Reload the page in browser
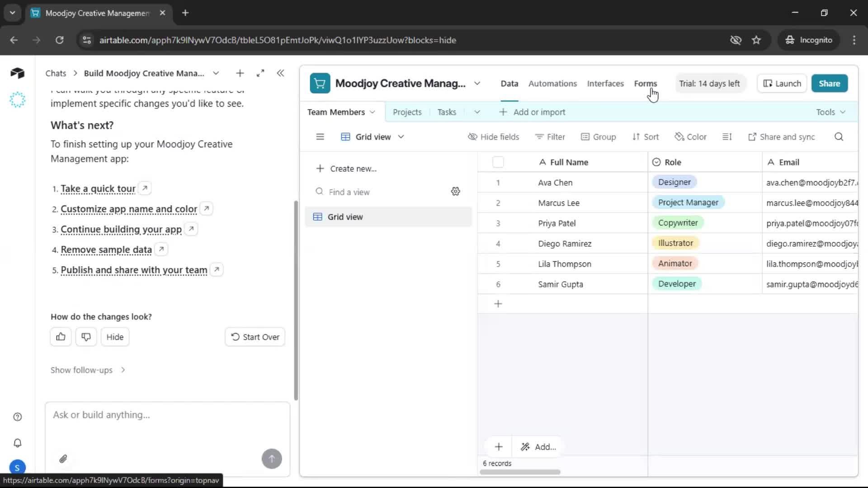This screenshot has height=488, width=868. pos(59,40)
